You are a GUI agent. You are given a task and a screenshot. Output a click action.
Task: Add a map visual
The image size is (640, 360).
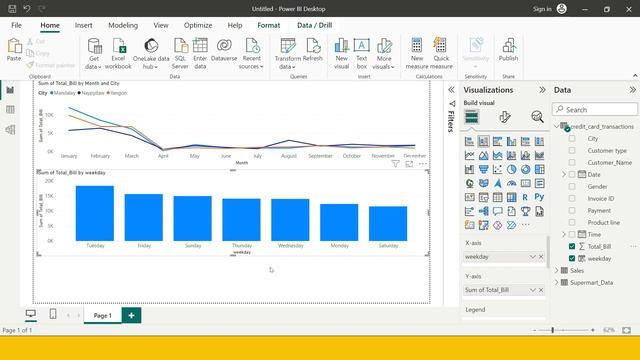(469, 183)
